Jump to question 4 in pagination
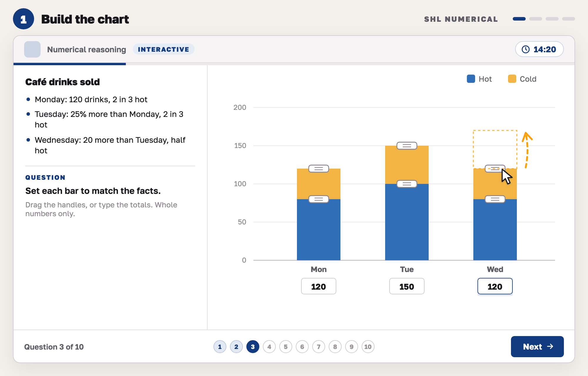 (269, 347)
